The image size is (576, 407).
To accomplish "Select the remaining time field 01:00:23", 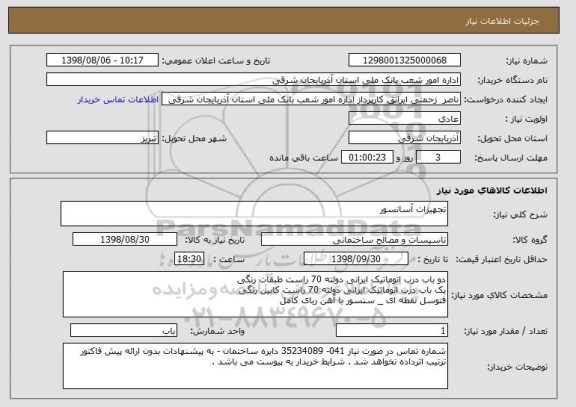I will coord(367,157).
